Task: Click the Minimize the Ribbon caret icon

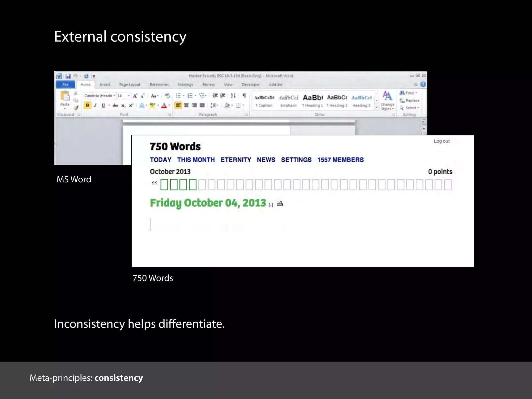Action: 416,84
